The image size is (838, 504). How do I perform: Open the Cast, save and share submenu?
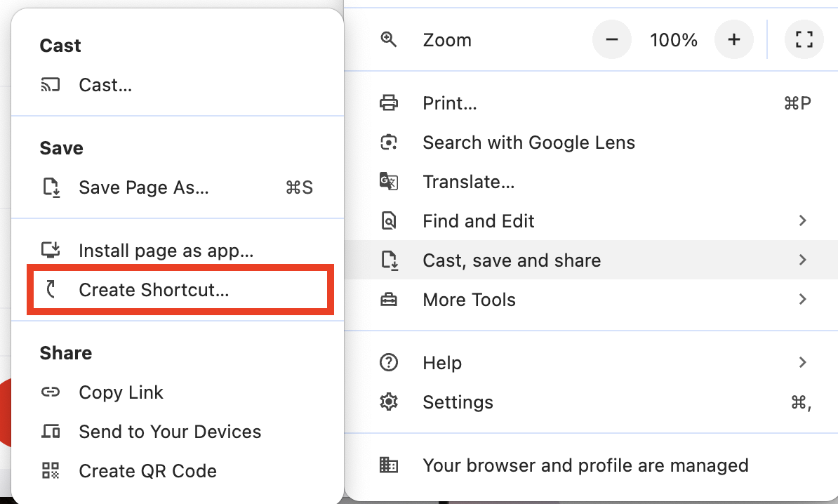tap(802, 260)
